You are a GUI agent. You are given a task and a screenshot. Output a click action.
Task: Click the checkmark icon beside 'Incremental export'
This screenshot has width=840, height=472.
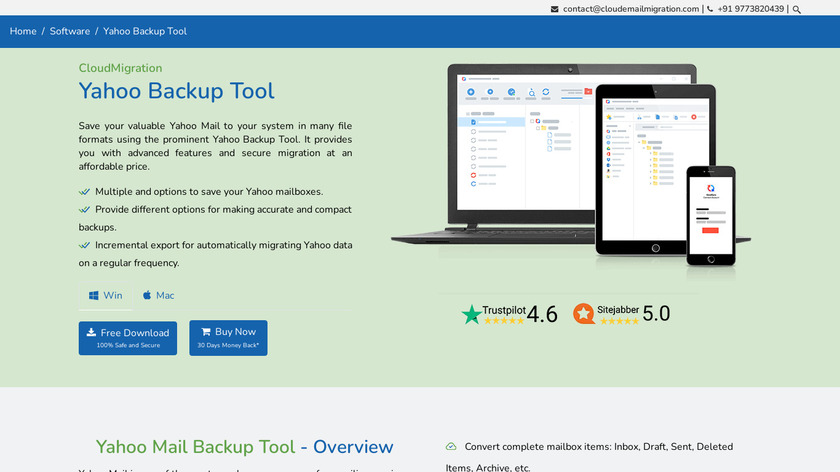tap(85, 245)
